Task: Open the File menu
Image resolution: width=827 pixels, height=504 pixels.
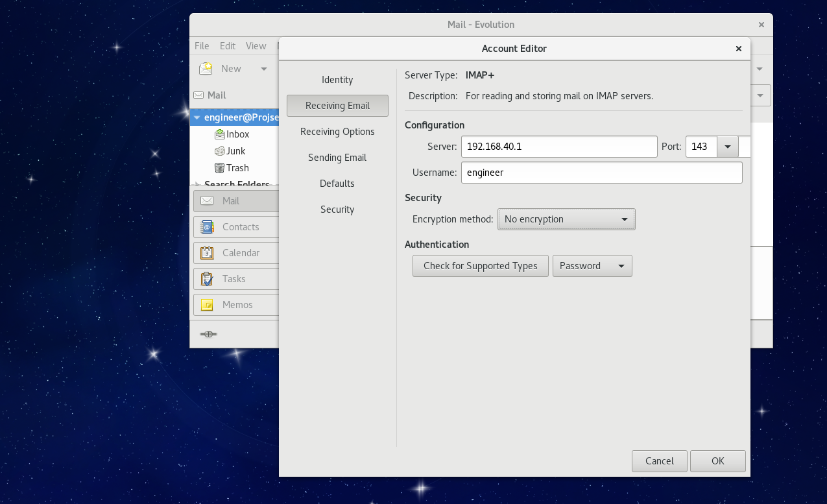Action: 202,46
